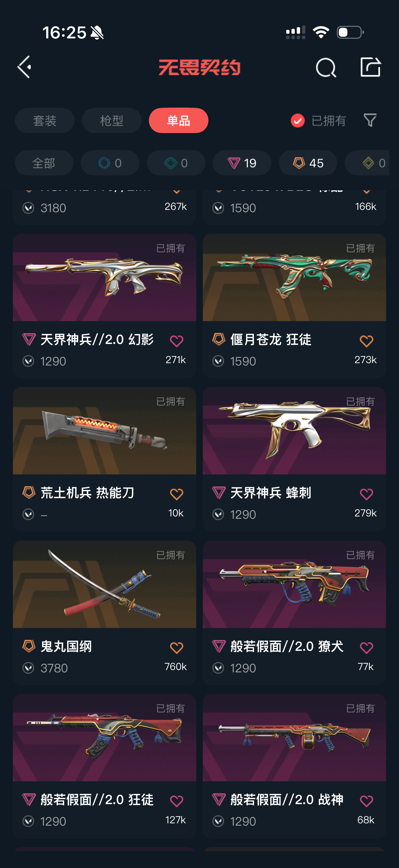Tap heart icon on 偃月苍龙 狂徒
The height and width of the screenshot is (868, 399).
click(366, 341)
